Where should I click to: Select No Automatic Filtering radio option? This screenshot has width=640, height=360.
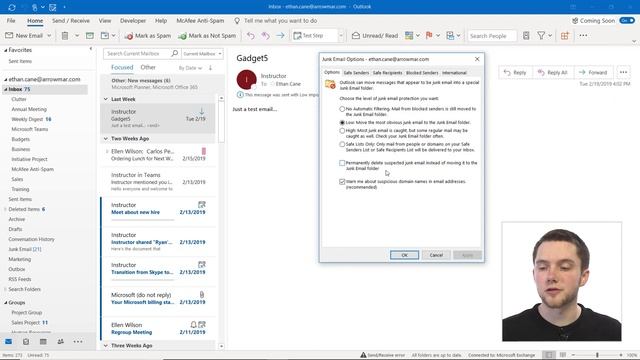click(x=342, y=109)
